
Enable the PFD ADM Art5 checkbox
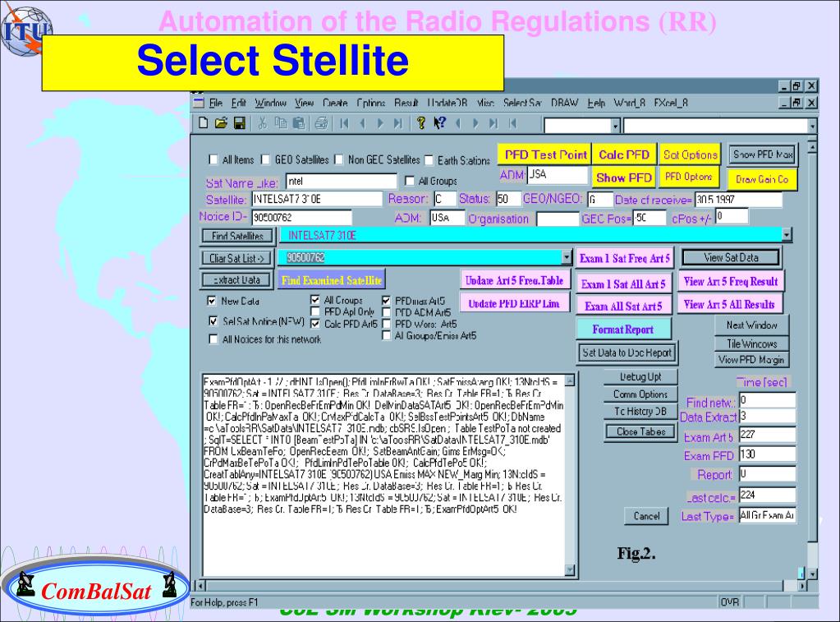pos(386,311)
